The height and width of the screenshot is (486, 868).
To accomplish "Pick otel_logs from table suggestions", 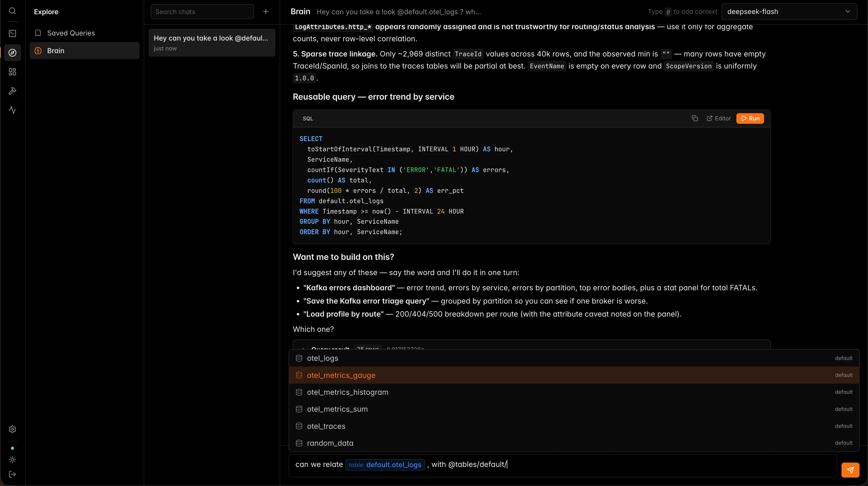I will tap(574, 358).
